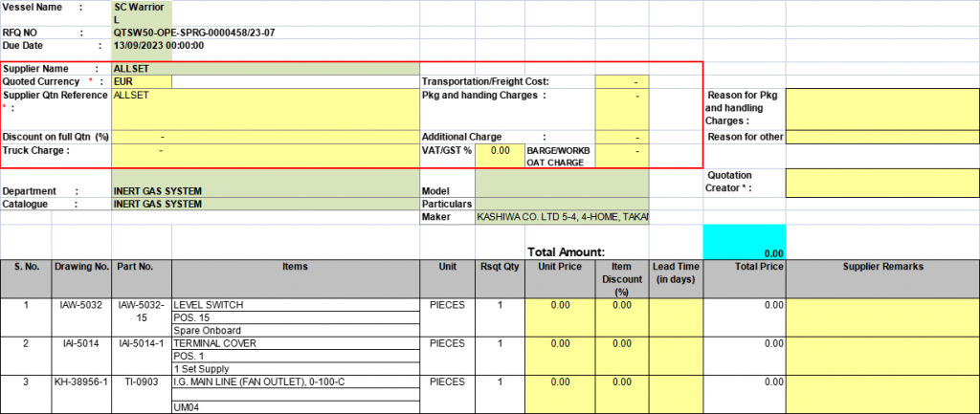The image size is (980, 414).
Task: Select the Reason for other input cell
Action: (881, 138)
